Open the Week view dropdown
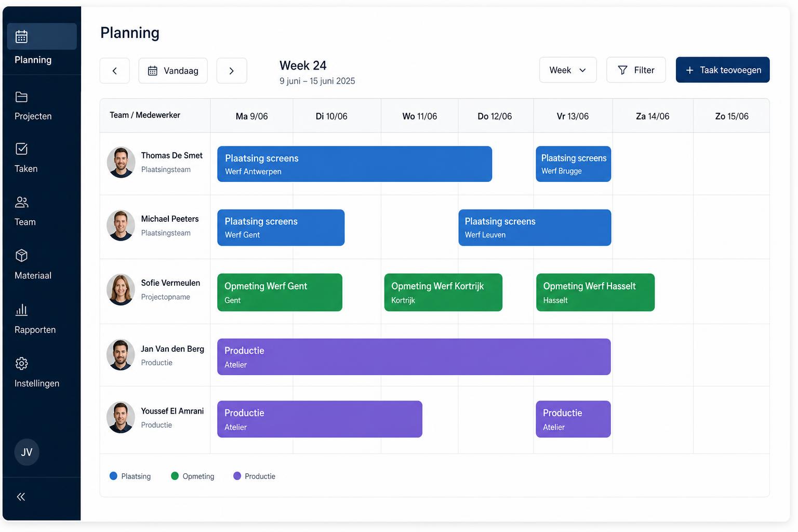Screen dimensions: 798x532 (568, 70)
